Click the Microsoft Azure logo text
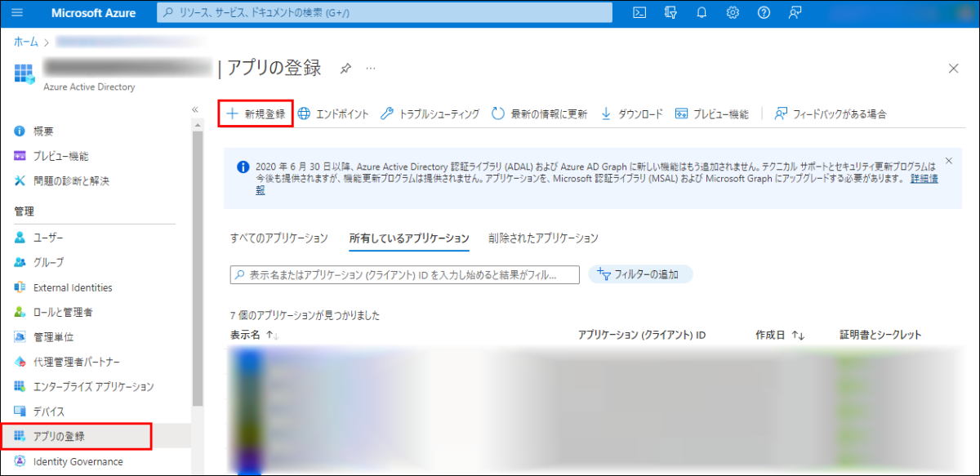 (x=93, y=12)
